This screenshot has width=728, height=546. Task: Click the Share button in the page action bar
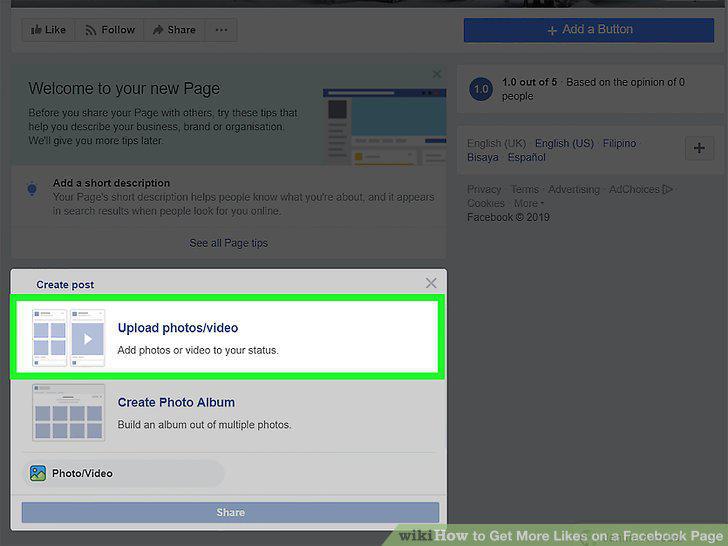[175, 30]
